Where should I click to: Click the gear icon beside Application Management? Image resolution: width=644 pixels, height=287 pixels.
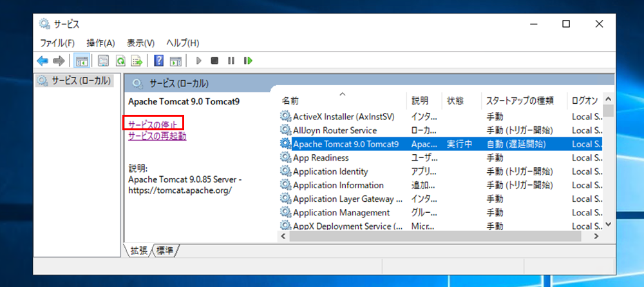coord(286,213)
